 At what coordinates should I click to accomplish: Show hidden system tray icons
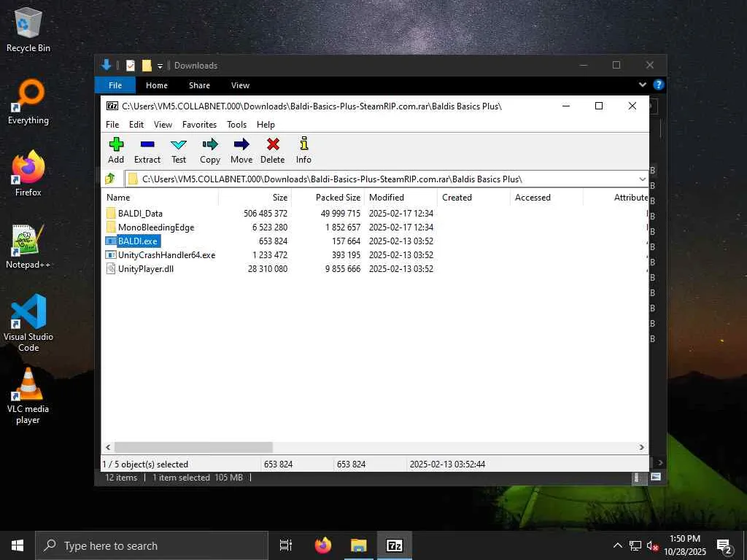pos(617,545)
